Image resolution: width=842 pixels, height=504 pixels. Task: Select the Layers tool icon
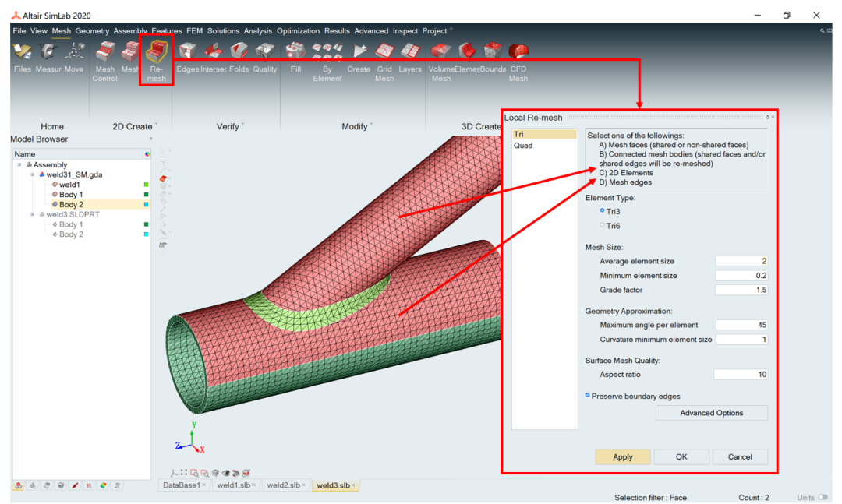tap(410, 58)
